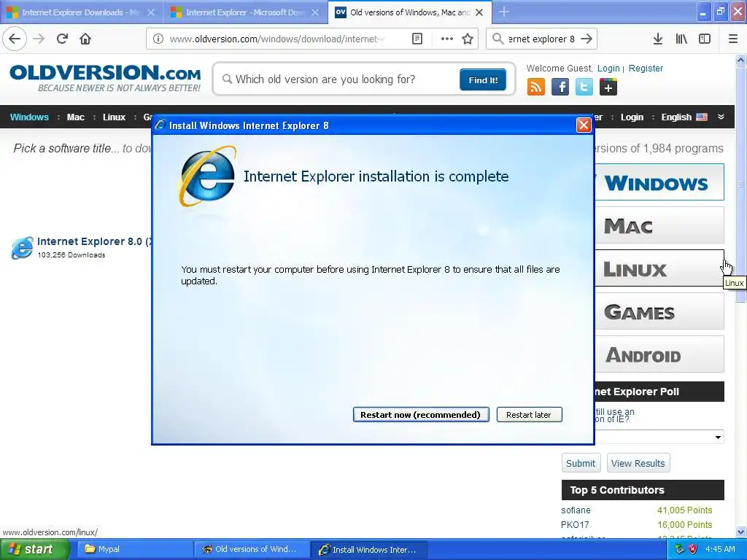747x560 pixels.
Task: Select the Games platform banner
Action: (659, 311)
